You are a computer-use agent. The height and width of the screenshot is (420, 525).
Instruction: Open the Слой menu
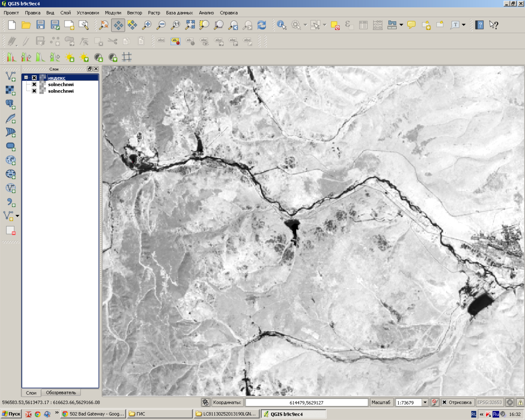pos(65,13)
